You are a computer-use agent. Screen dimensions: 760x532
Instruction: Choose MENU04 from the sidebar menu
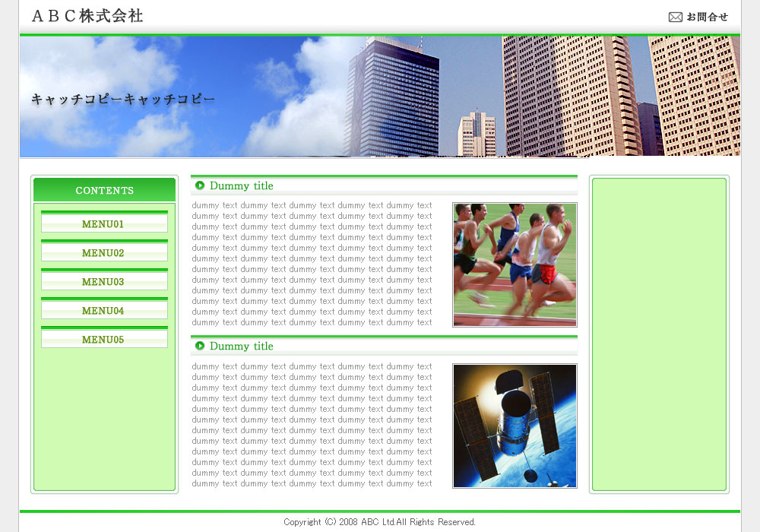[103, 310]
